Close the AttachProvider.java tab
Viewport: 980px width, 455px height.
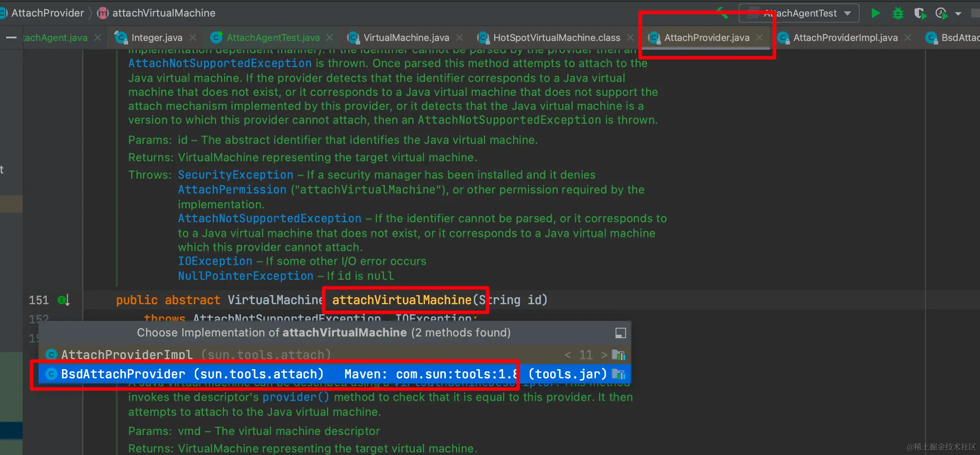[760, 38]
